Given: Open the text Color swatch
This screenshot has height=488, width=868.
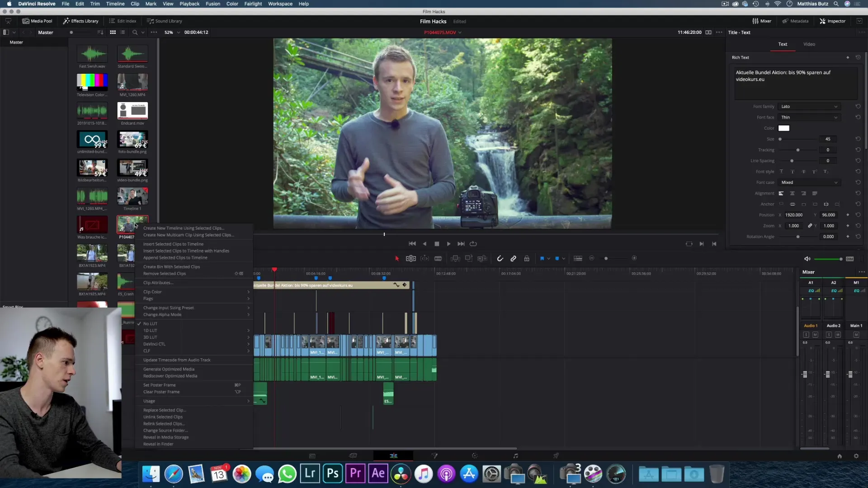Looking at the screenshot, I should click(783, 128).
